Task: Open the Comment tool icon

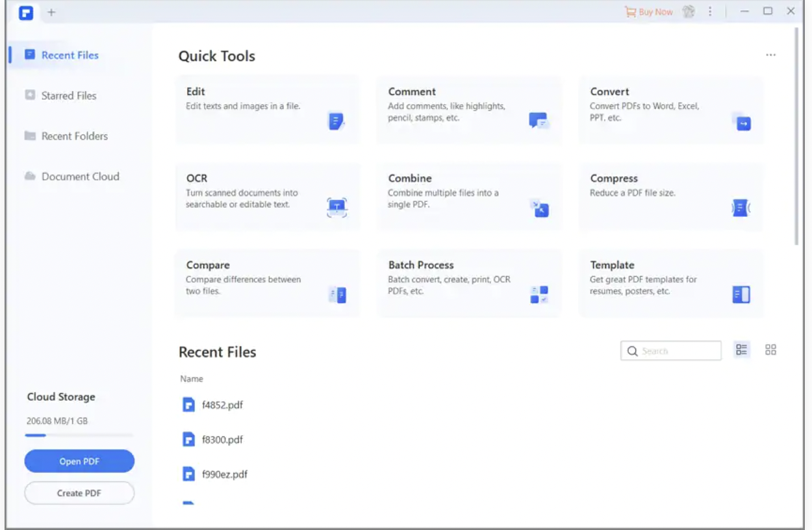Action: point(539,121)
